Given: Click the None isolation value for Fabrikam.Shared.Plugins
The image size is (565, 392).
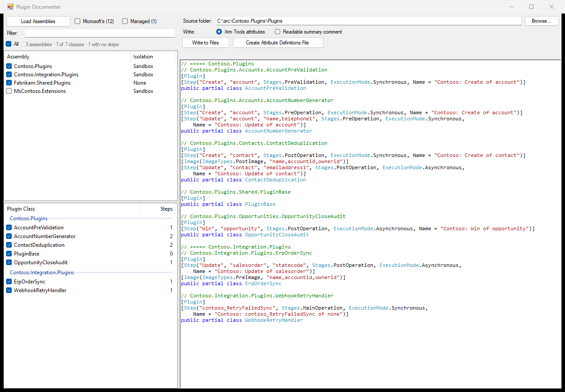Looking at the screenshot, I should click(140, 83).
